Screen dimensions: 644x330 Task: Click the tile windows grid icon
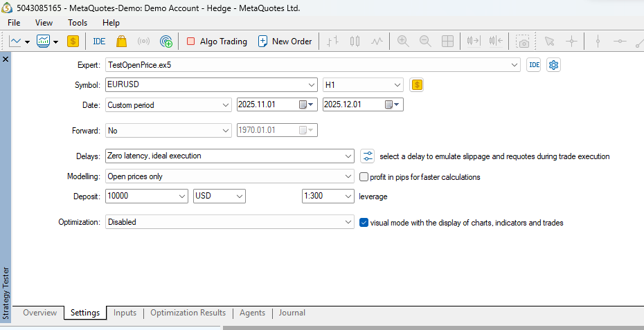pyautogui.click(x=447, y=41)
